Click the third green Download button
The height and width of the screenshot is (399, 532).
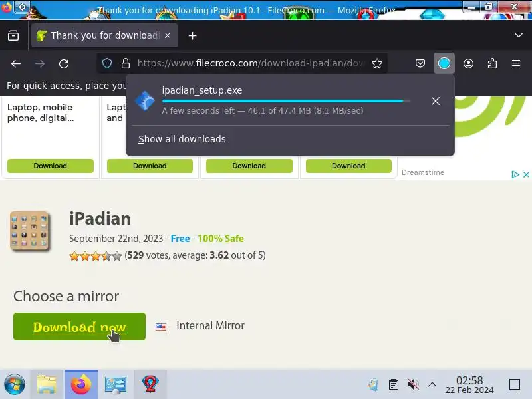[249, 166]
